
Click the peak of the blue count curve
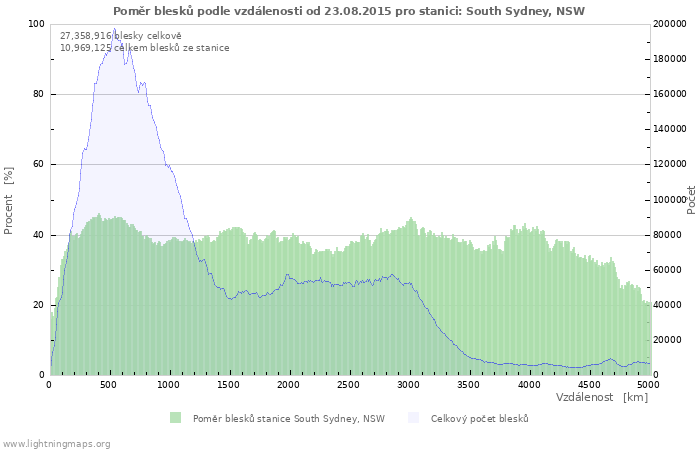click(114, 30)
